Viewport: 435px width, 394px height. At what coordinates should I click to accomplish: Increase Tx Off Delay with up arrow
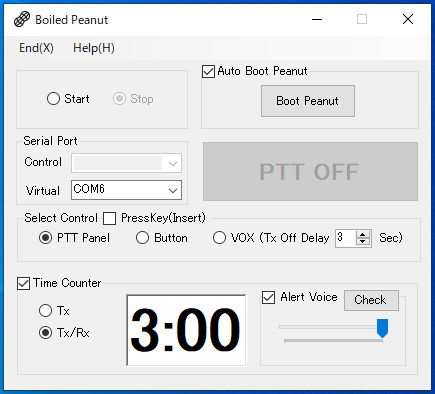point(363,234)
